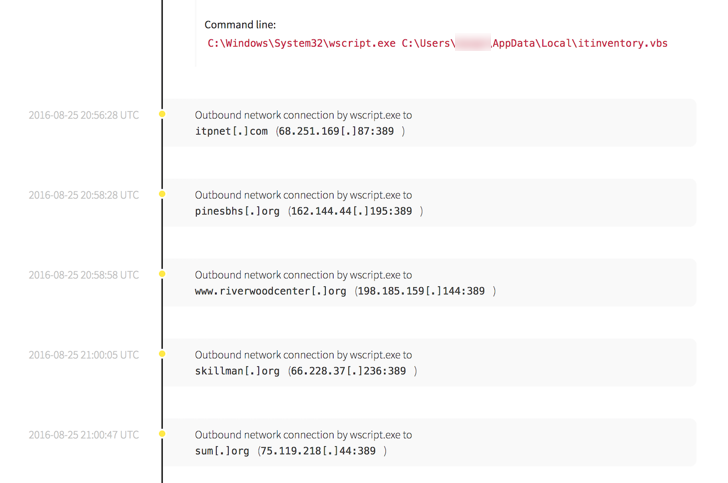Click the www.riverwoodcenter[.]org domain
The width and height of the screenshot is (728, 483).
(x=270, y=291)
